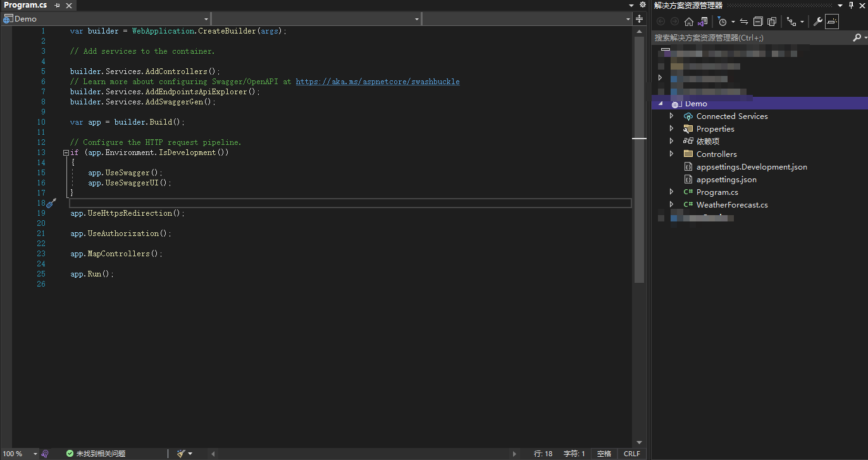Viewport: 868px width, 460px height.
Task: Collapse the Demo project node
Action: [660, 103]
